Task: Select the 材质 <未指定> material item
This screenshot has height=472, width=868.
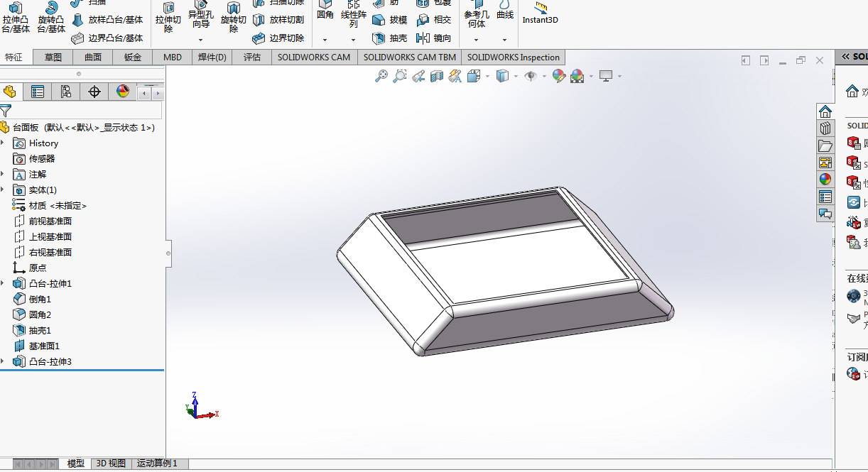Action: pos(50,206)
